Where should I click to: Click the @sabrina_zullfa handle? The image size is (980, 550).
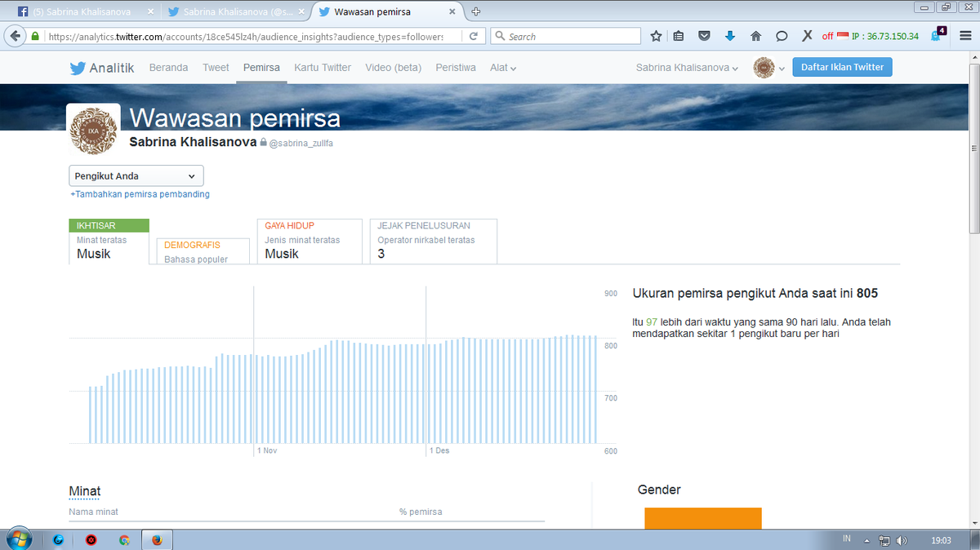[301, 143]
